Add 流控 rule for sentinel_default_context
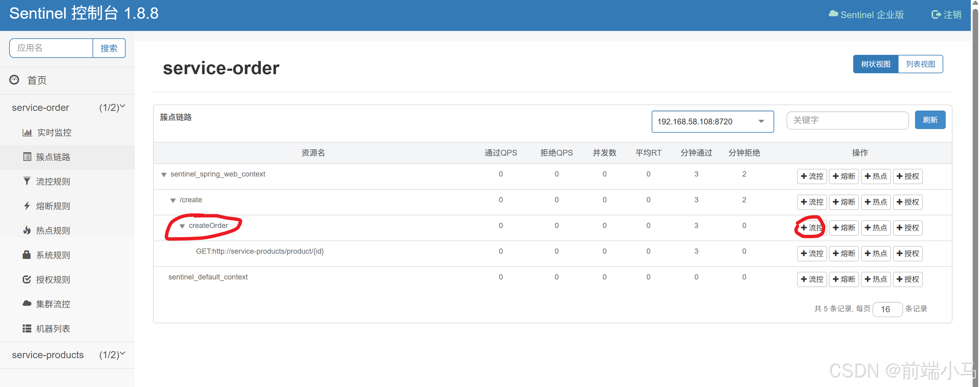This screenshot has height=387, width=980. (812, 279)
